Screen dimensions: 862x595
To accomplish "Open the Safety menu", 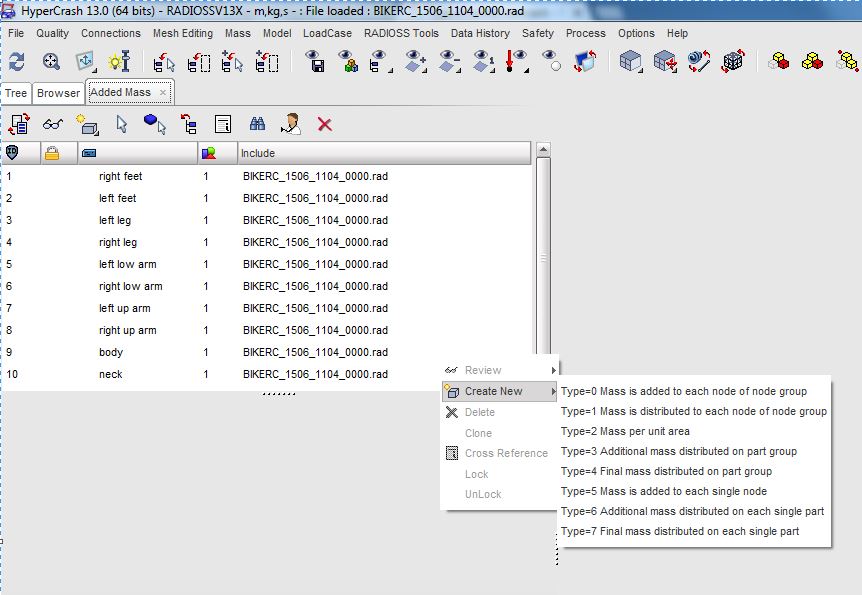I will tap(538, 33).
